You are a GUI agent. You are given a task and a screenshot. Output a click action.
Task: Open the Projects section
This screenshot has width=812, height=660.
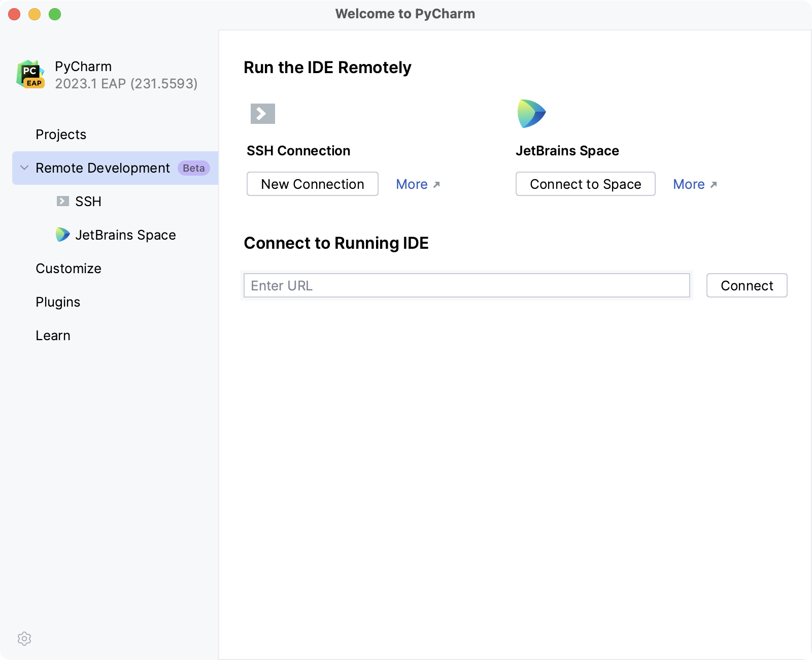point(60,134)
